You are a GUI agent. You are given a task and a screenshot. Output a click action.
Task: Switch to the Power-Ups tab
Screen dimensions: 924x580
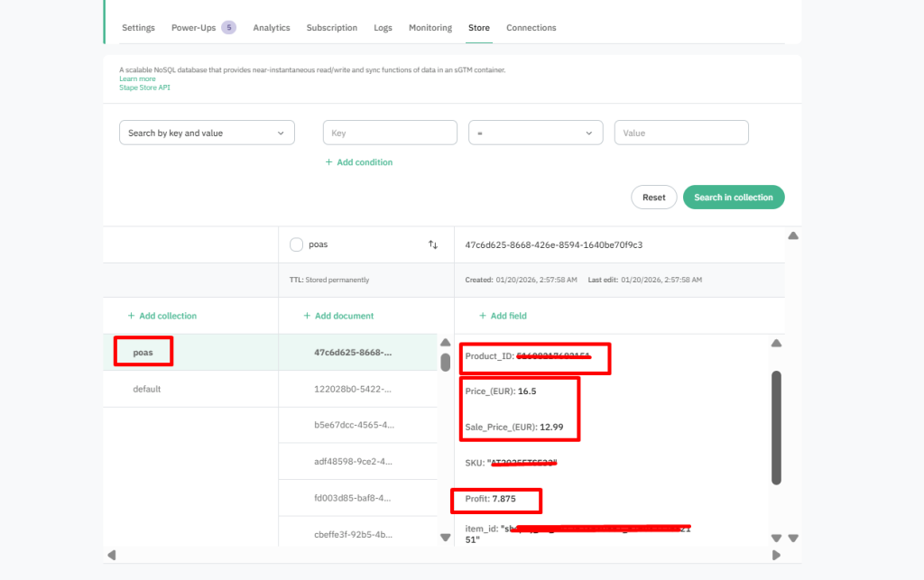[194, 28]
